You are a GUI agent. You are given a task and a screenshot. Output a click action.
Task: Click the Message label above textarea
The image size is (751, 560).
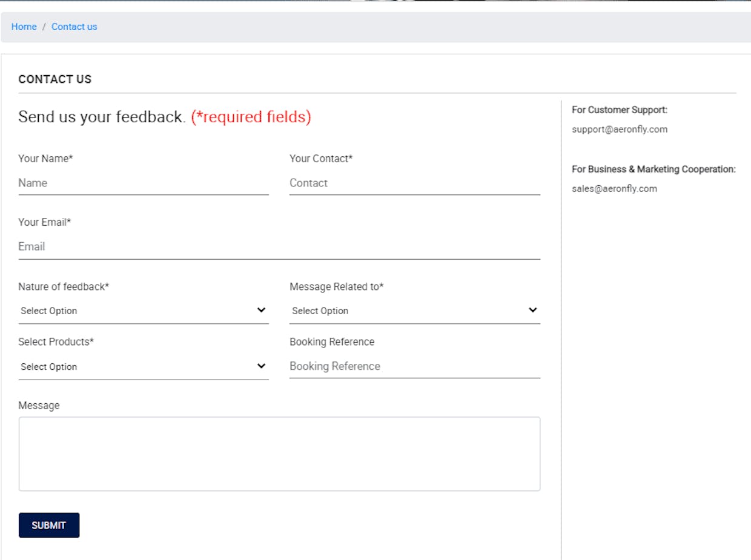point(39,406)
